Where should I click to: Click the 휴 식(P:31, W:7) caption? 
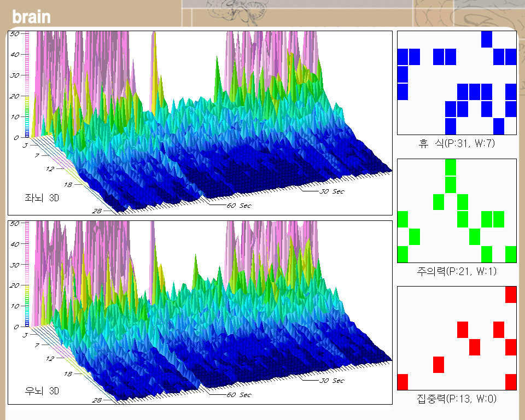tap(456, 144)
